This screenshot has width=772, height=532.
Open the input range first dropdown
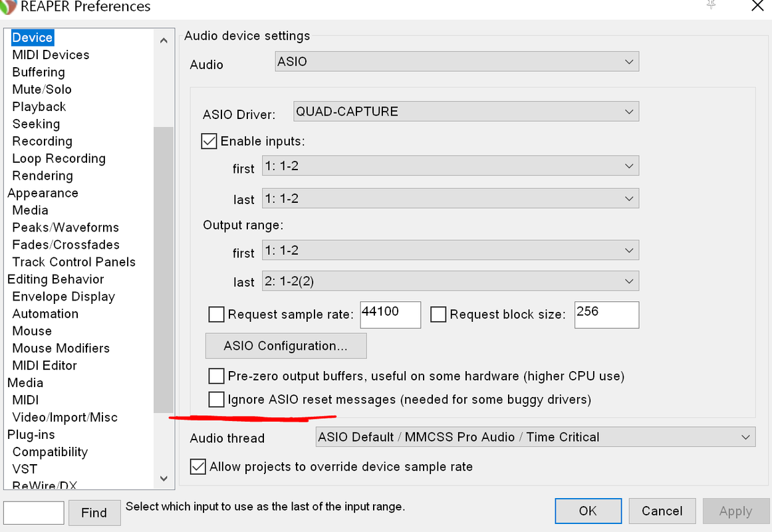click(450, 166)
